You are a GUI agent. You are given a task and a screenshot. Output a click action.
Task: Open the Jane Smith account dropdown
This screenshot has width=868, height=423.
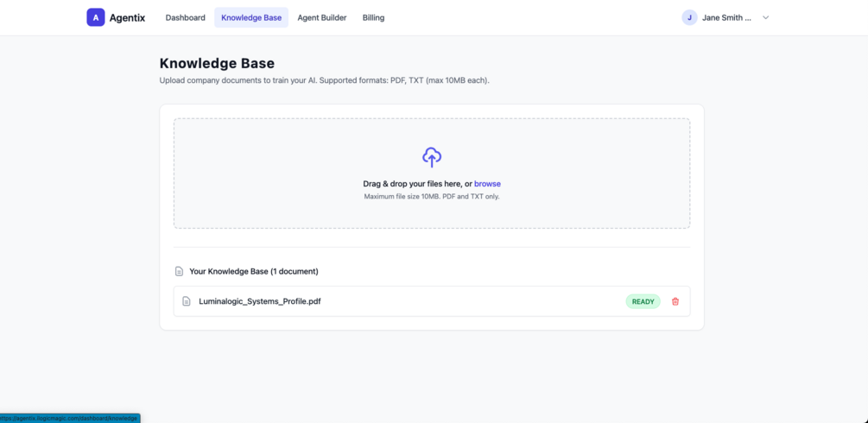[725, 18]
